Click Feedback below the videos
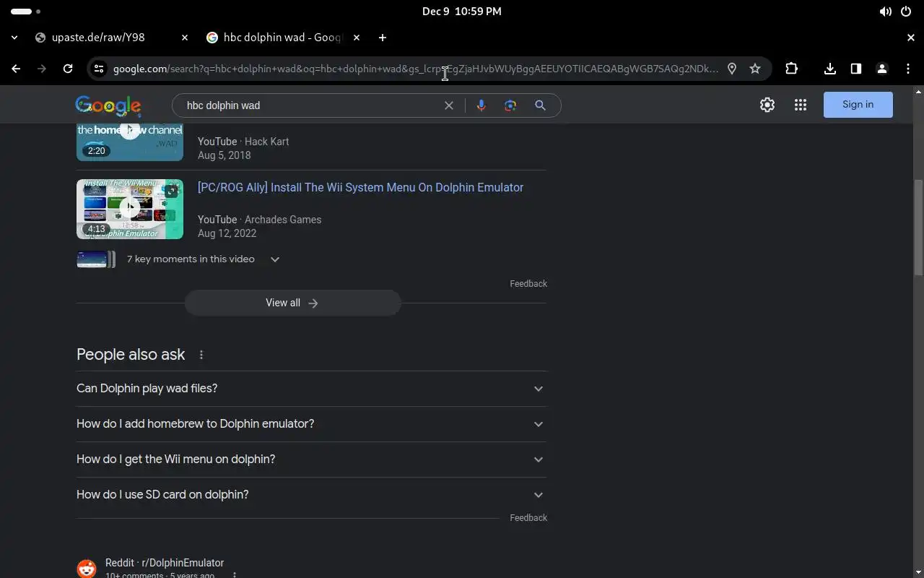 click(x=528, y=284)
